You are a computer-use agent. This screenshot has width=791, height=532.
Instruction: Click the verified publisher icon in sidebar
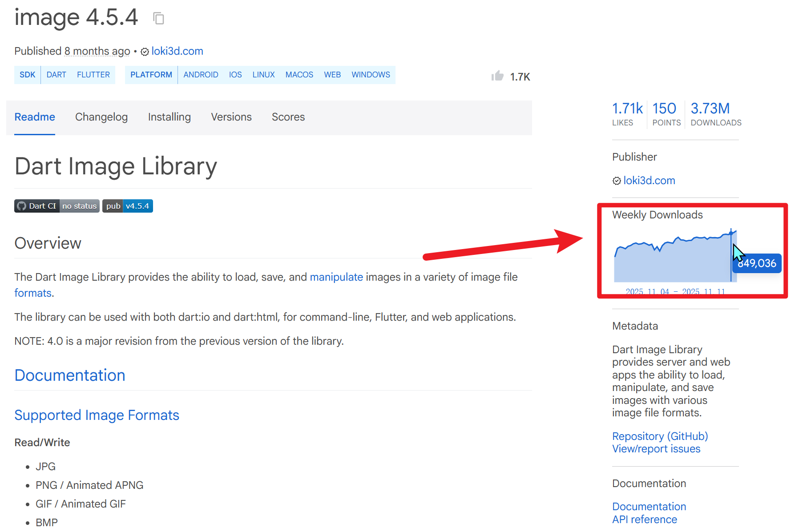pyautogui.click(x=617, y=181)
